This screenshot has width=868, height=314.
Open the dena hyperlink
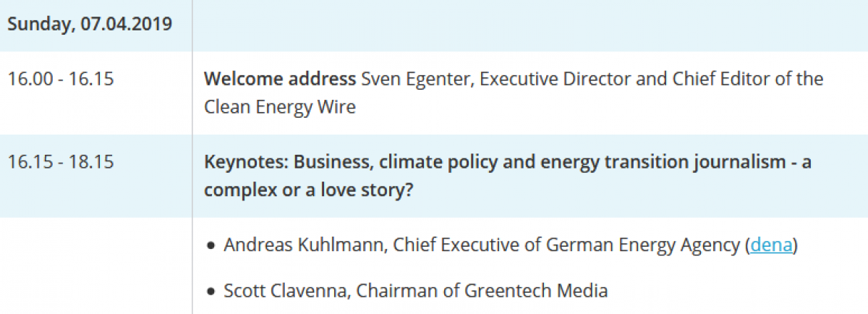click(771, 245)
